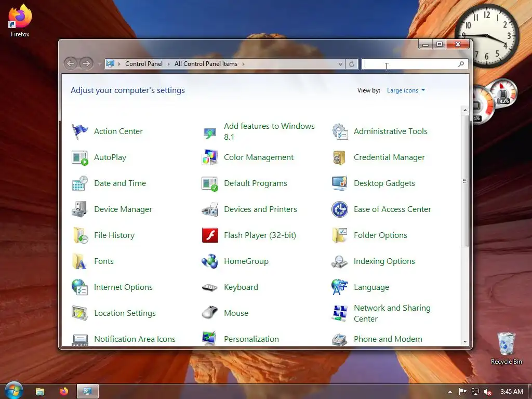This screenshot has width=532, height=399.
Task: Open the Internet Options globe icon
Action: click(79, 287)
